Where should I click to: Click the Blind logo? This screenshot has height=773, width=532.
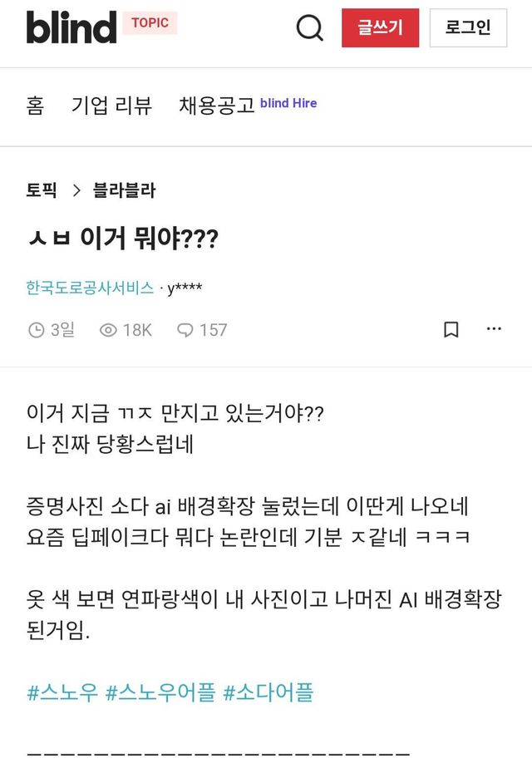coord(71,27)
